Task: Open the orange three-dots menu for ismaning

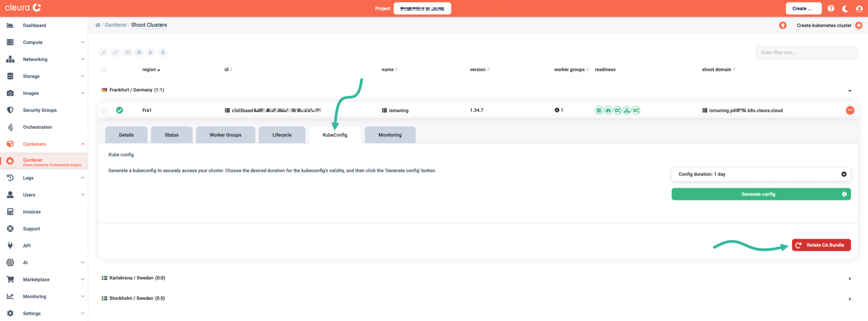Action: (x=850, y=110)
